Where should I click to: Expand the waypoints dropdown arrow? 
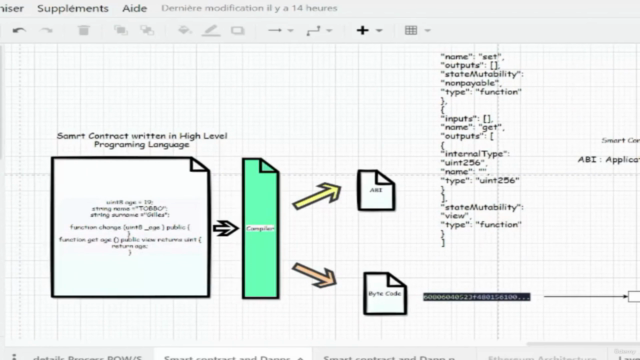pyautogui.click(x=329, y=31)
